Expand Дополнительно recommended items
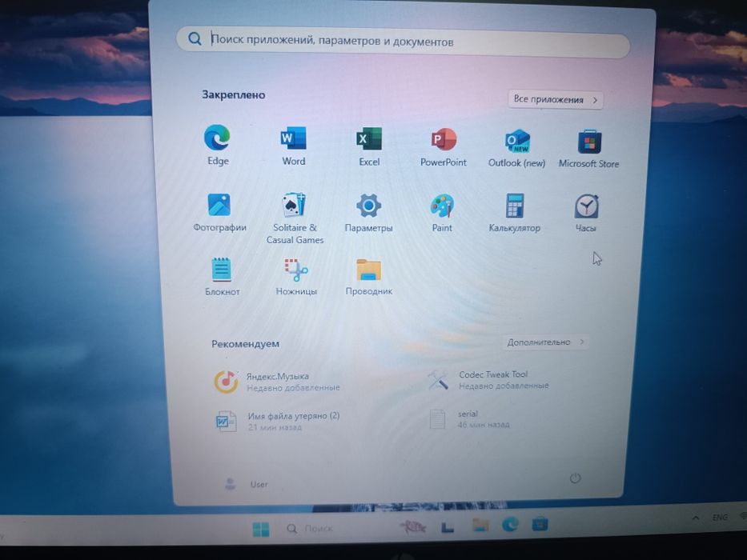Image resolution: width=747 pixels, height=560 pixels. coord(545,342)
